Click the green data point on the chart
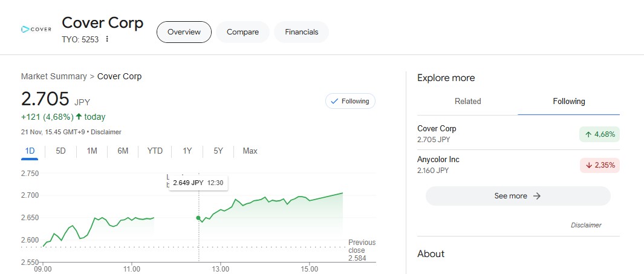644x274 pixels. (198, 218)
